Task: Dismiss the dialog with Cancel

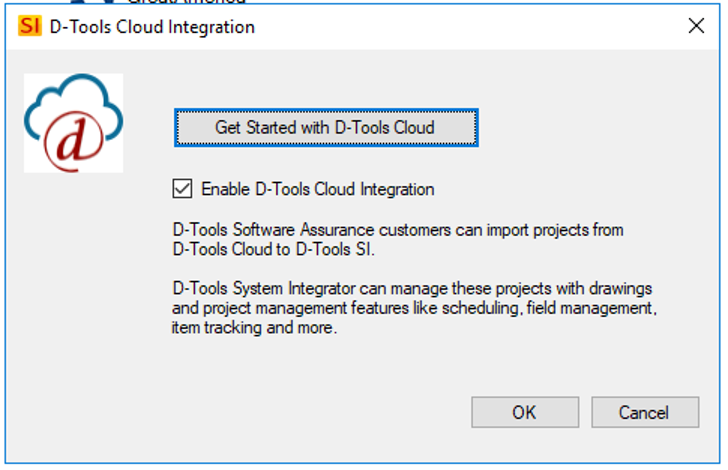Action: [645, 412]
